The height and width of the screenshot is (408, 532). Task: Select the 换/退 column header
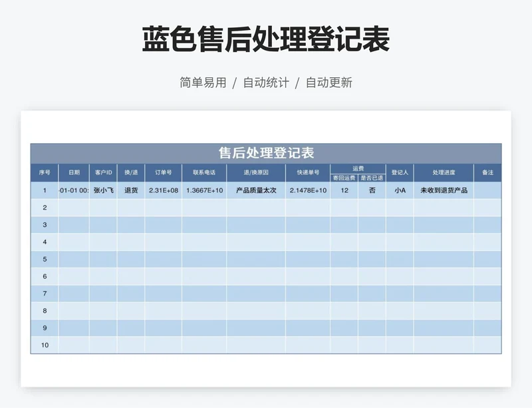pos(131,172)
